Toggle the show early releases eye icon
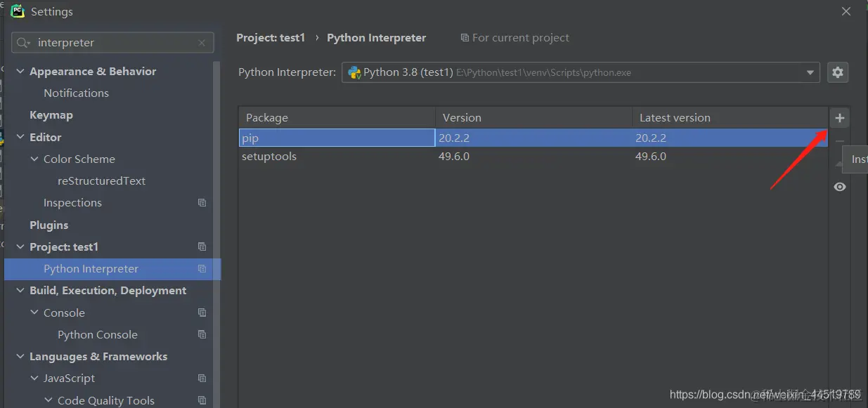Screen dimensions: 868x408 [839, 187]
